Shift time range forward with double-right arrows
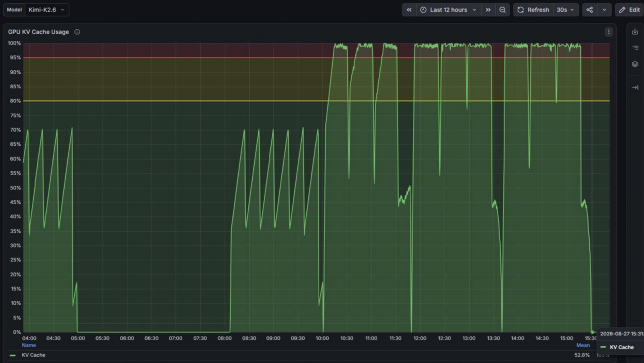Image resolution: width=644 pixels, height=363 pixels. (x=488, y=9)
